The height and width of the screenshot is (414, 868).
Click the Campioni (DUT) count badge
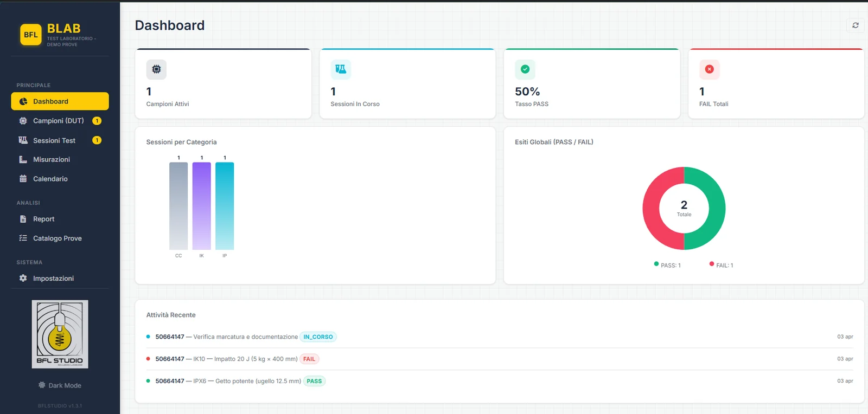pos(97,121)
